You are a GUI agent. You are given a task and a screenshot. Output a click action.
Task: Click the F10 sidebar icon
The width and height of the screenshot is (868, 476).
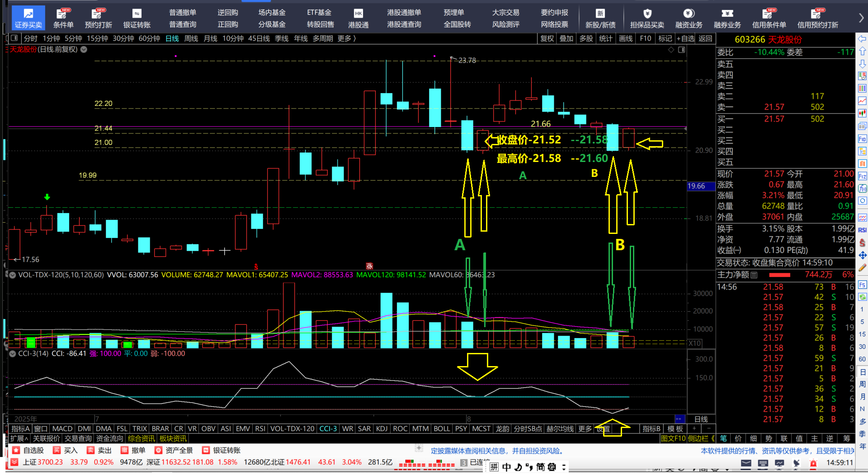[863, 138]
